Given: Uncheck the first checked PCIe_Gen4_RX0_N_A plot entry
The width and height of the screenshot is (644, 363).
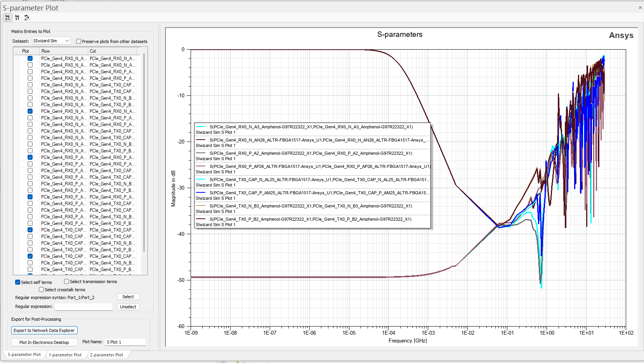Looking at the screenshot, I should click(30, 58).
